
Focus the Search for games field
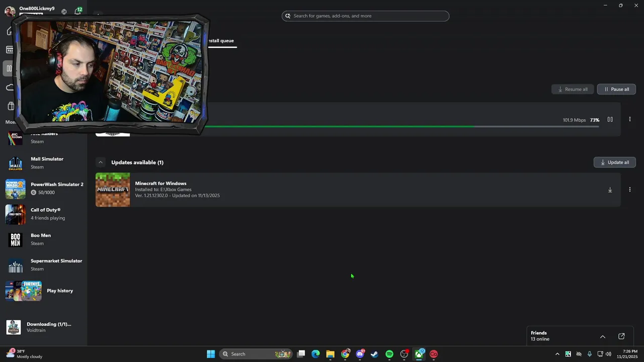(365, 16)
